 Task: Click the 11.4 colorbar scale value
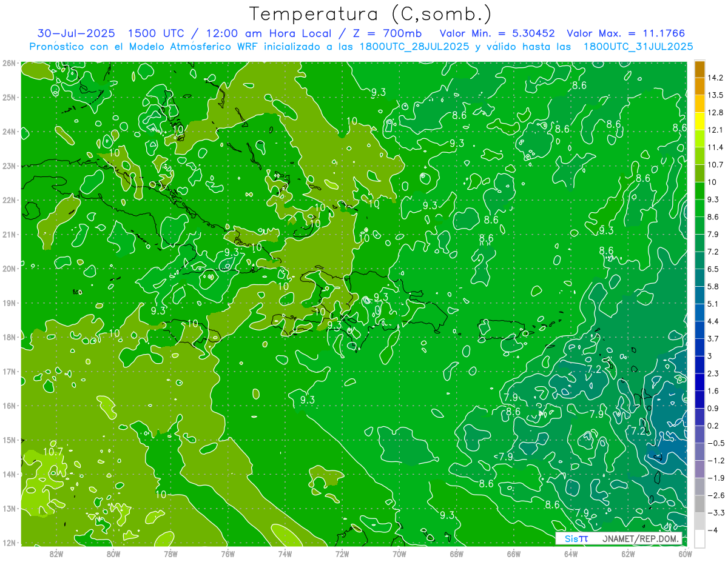[714, 147]
